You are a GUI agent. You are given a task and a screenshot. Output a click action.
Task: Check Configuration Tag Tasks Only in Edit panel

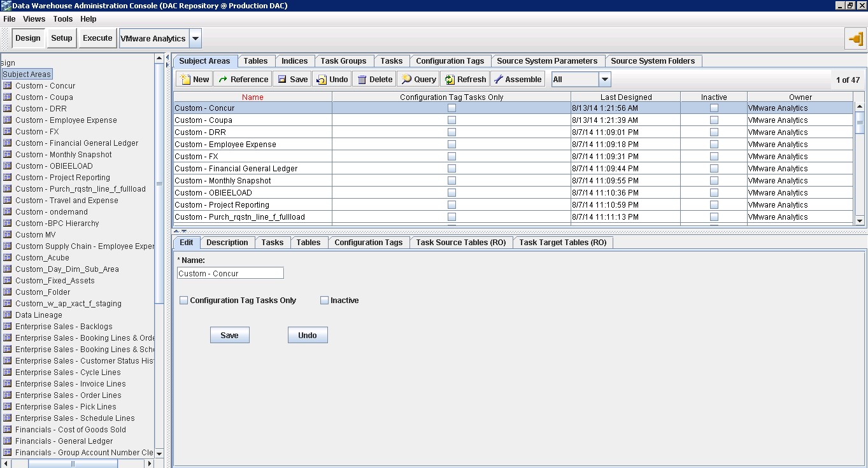point(183,300)
